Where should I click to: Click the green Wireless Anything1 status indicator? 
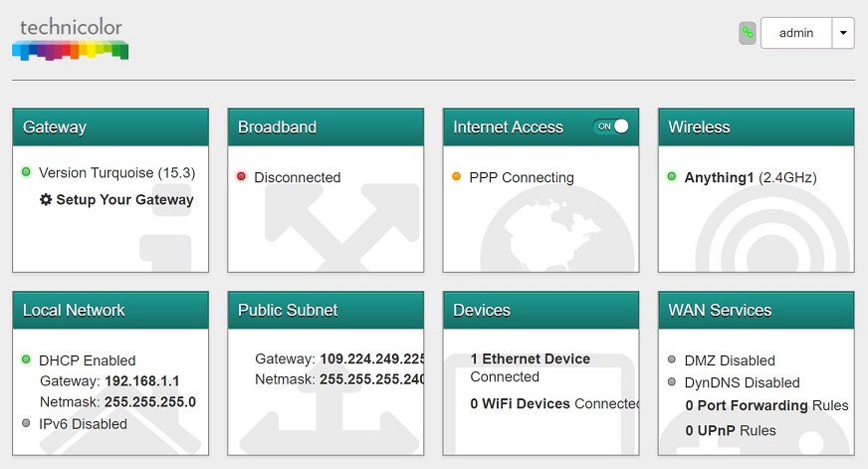672,177
